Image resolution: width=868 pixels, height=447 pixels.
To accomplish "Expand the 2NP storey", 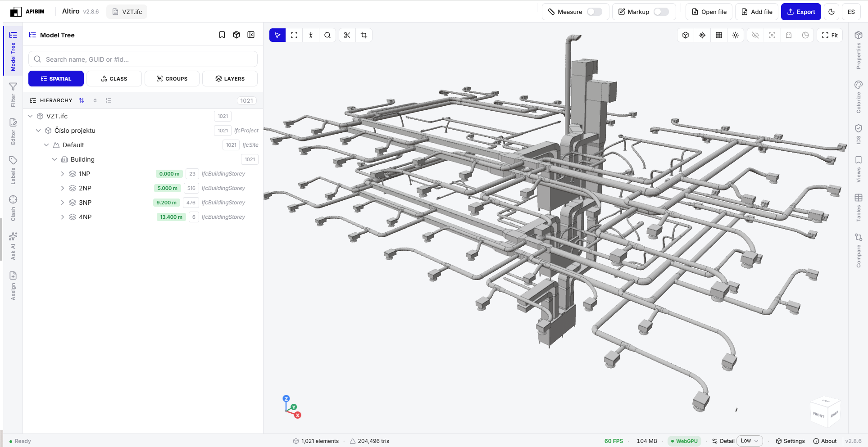I will pos(63,188).
